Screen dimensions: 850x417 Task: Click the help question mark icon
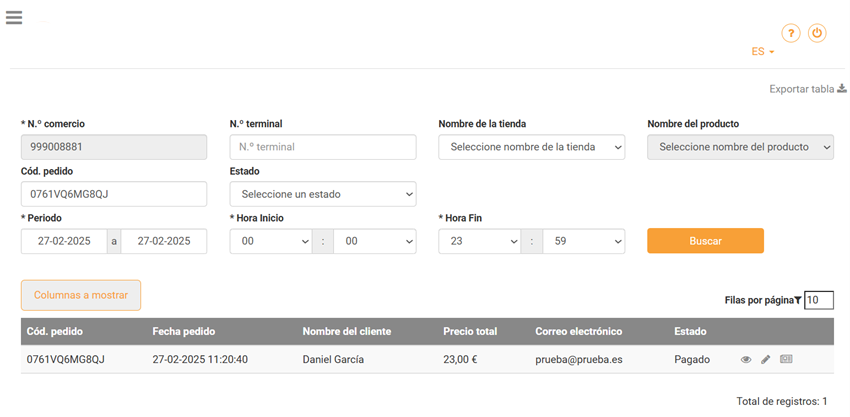click(790, 33)
